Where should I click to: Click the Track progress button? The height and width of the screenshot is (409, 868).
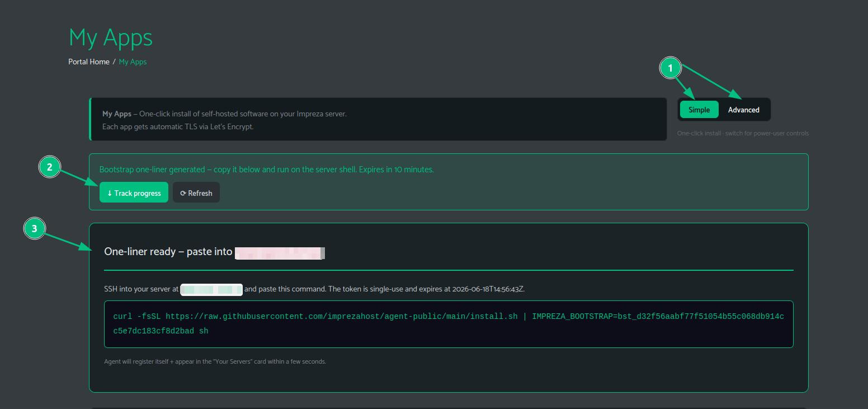tap(134, 192)
